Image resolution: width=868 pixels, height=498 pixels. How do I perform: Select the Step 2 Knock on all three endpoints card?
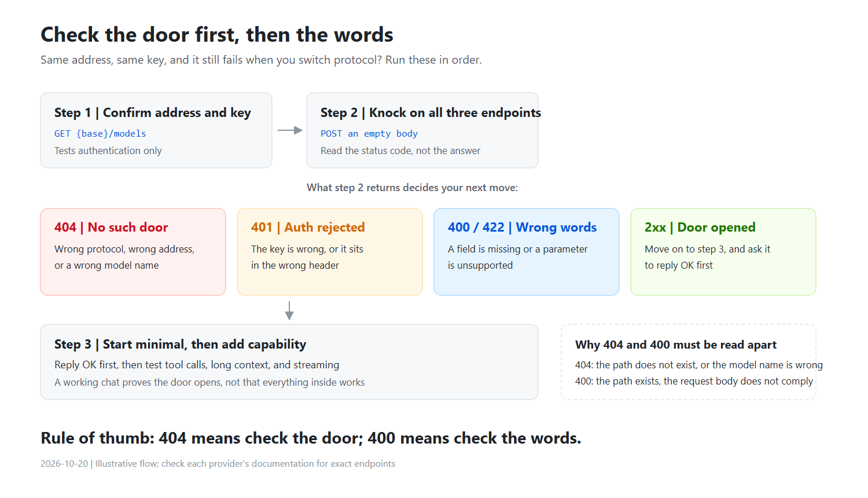[x=422, y=130]
